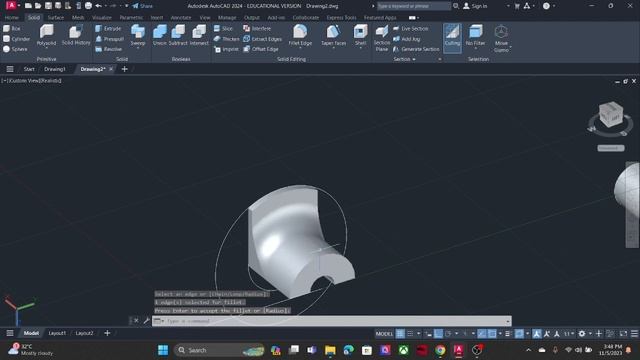Apply the Union boolean tool

[160, 35]
